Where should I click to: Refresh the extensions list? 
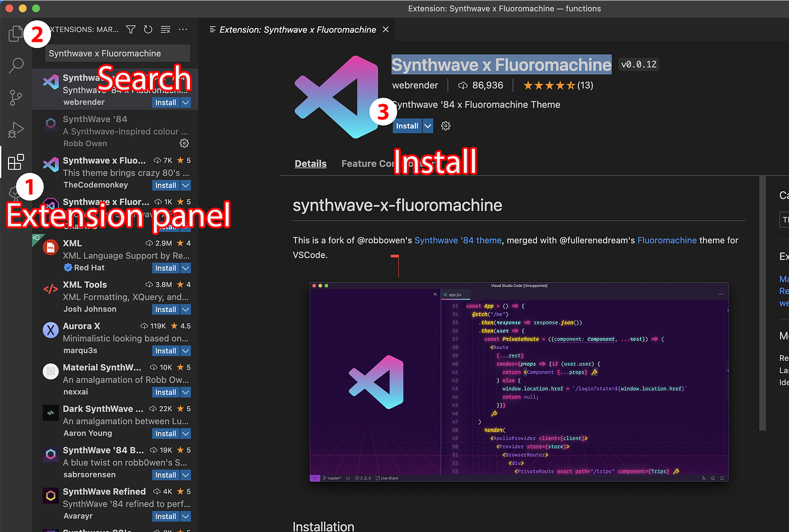(x=148, y=29)
